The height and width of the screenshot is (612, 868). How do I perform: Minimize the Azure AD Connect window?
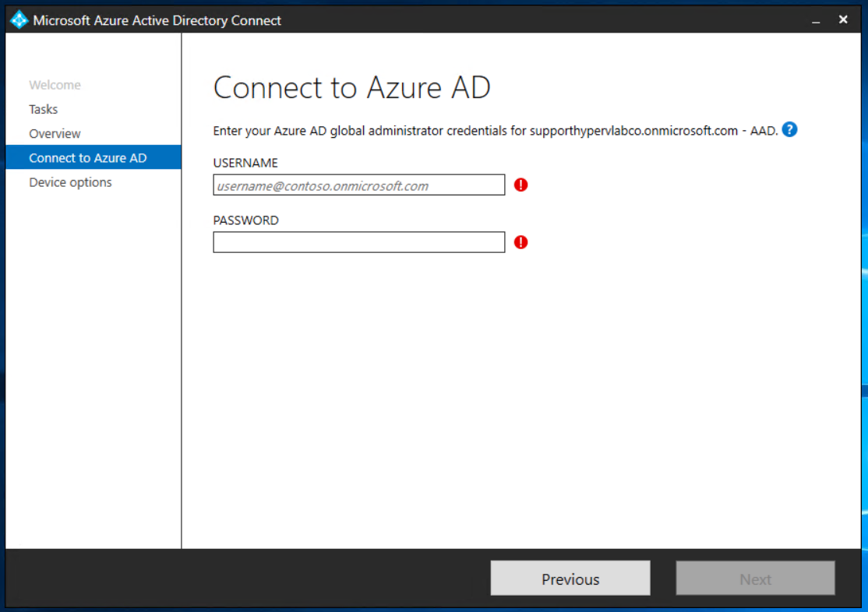pos(816,20)
